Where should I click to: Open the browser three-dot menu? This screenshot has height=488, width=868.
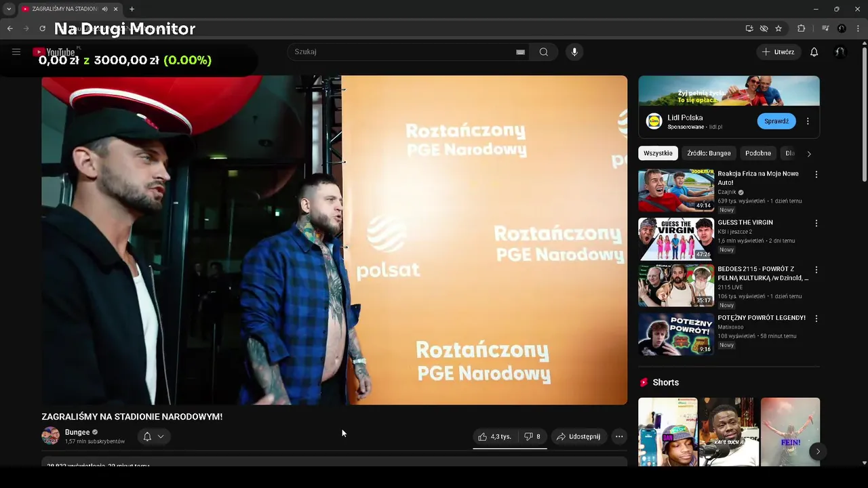[859, 28]
